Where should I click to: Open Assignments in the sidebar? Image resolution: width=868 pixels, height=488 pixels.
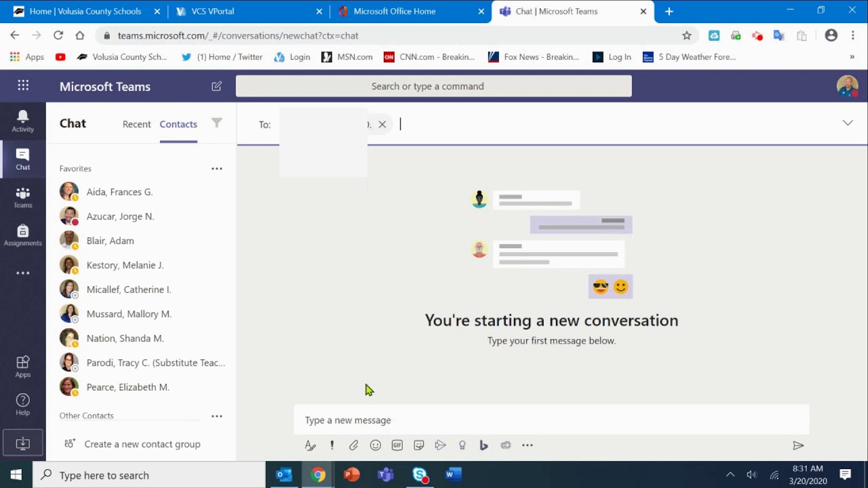pyautogui.click(x=22, y=235)
